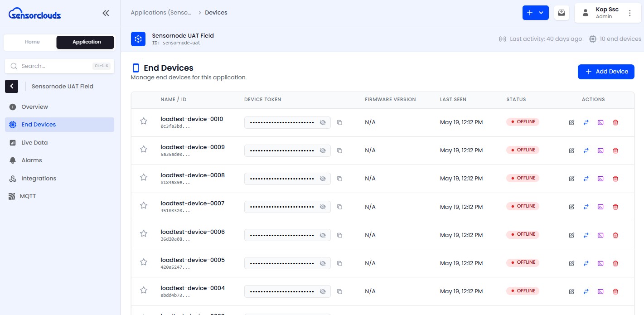Star loadtest-device-0007 as favorite
Image resolution: width=644 pixels, height=315 pixels.
click(144, 205)
